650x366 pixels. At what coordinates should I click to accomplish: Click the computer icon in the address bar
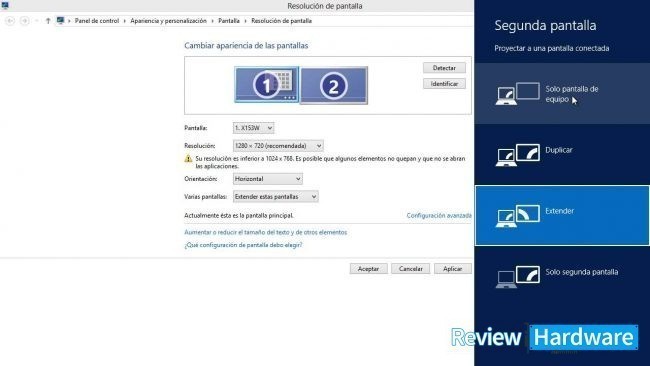point(61,20)
